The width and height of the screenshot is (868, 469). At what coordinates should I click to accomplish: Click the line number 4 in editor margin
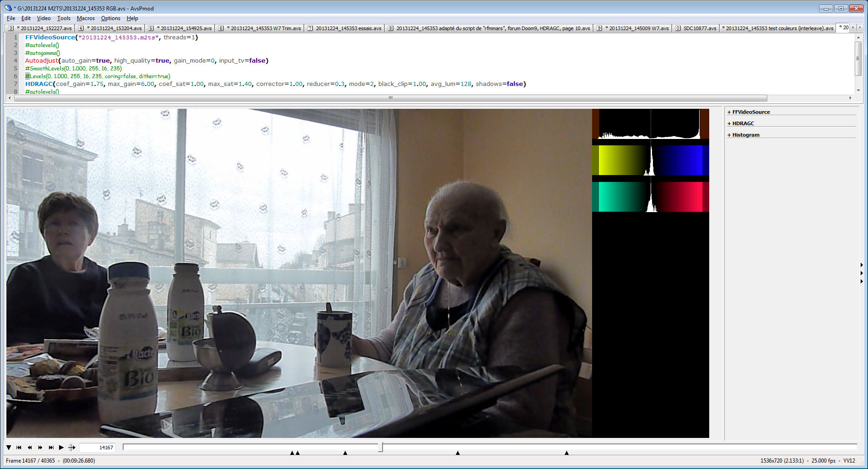tap(15, 61)
